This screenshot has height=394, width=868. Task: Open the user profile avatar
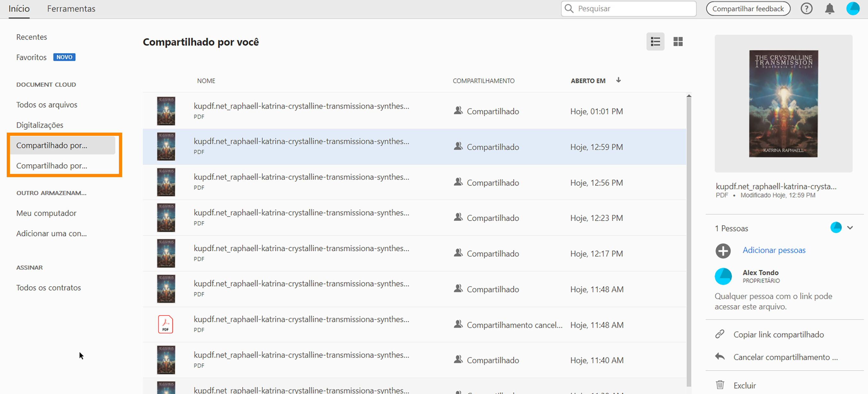click(x=853, y=9)
